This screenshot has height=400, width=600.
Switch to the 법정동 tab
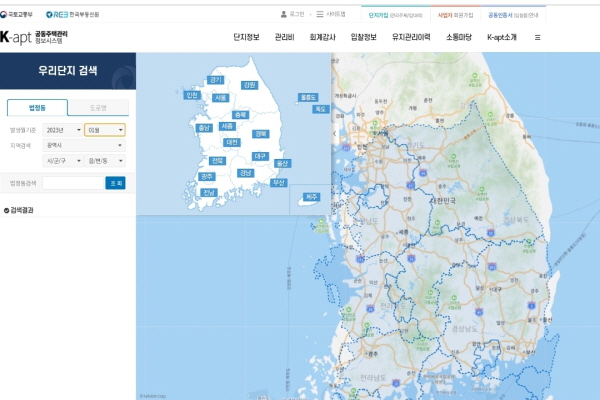(38, 108)
